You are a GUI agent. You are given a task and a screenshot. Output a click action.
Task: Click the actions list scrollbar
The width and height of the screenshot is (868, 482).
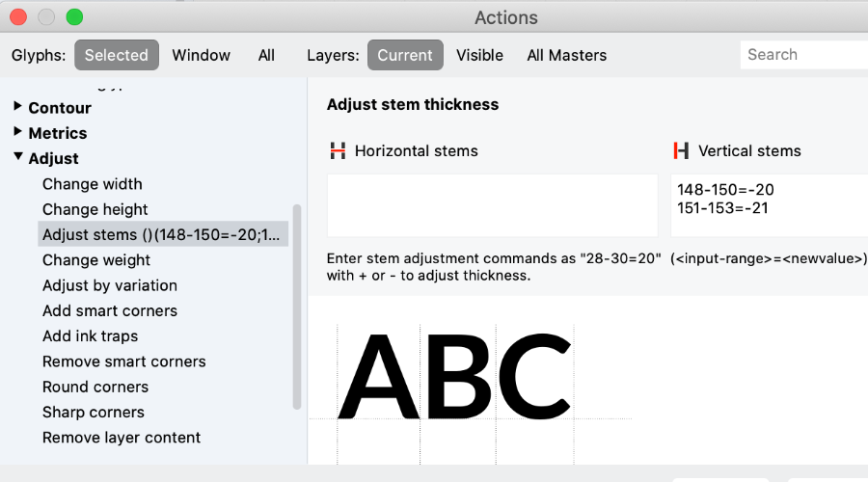pos(297,308)
